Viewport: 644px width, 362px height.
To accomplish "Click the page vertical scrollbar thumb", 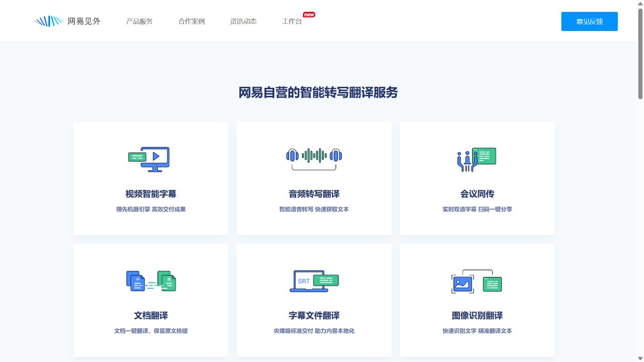I will [x=640, y=54].
